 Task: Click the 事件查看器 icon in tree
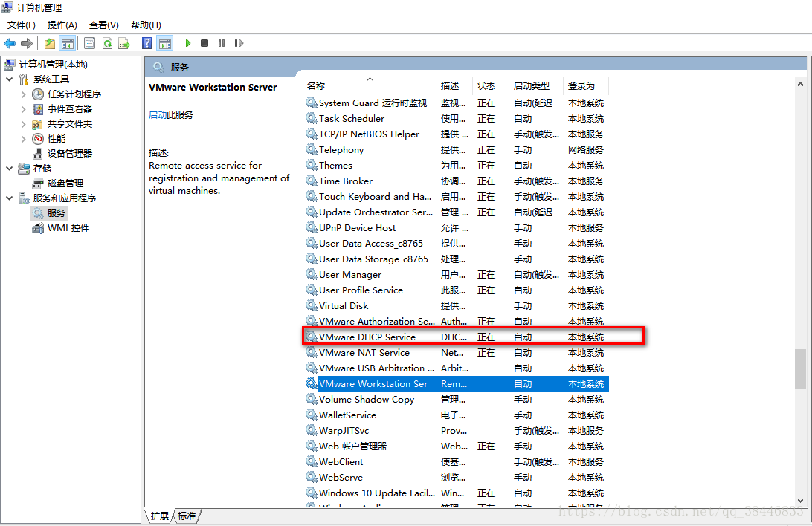[x=38, y=109]
